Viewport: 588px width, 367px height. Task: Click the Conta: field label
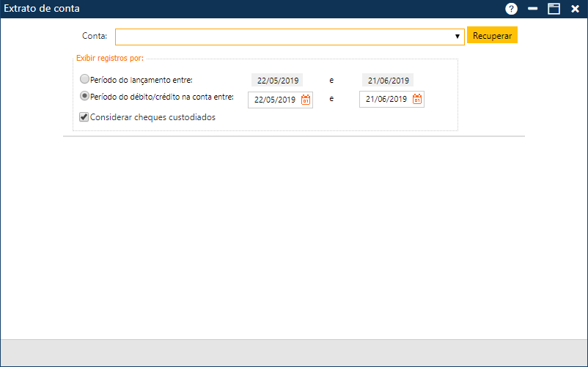(x=95, y=35)
